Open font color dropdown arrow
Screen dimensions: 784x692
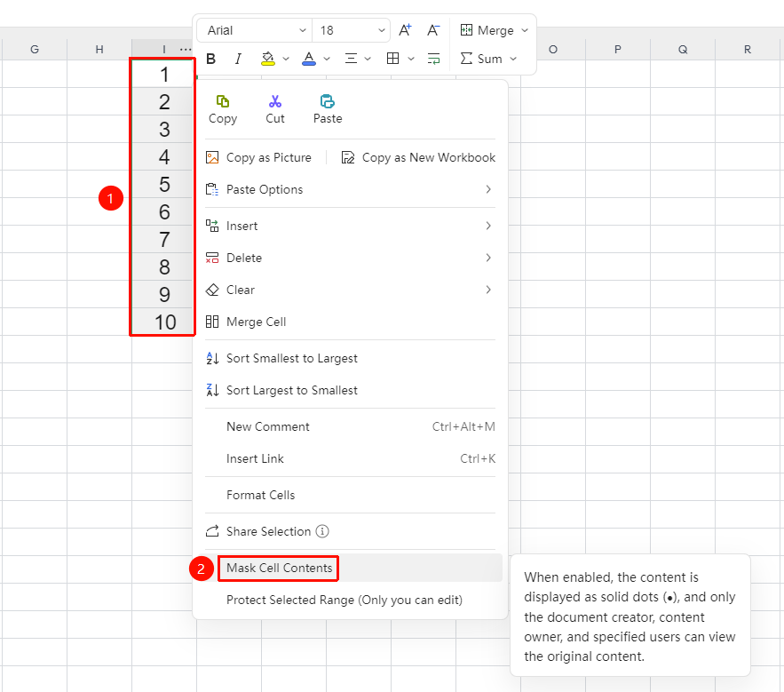click(327, 59)
